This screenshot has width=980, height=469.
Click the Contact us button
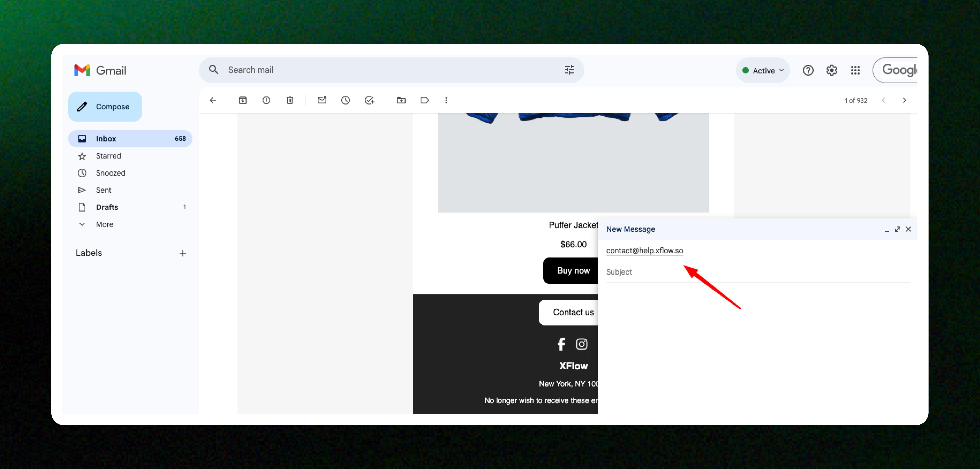click(x=568, y=312)
